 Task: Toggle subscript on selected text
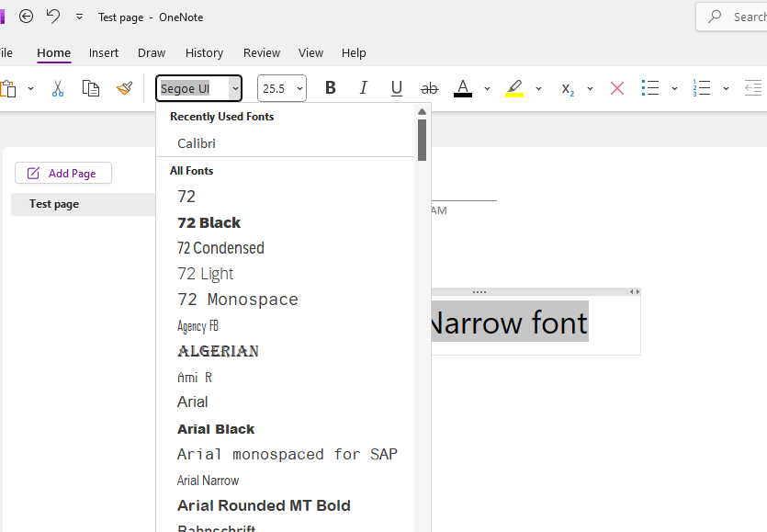[x=566, y=89]
